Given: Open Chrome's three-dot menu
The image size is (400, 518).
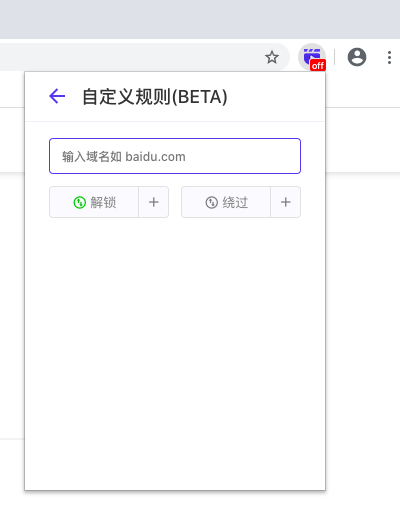Looking at the screenshot, I should (x=389, y=57).
